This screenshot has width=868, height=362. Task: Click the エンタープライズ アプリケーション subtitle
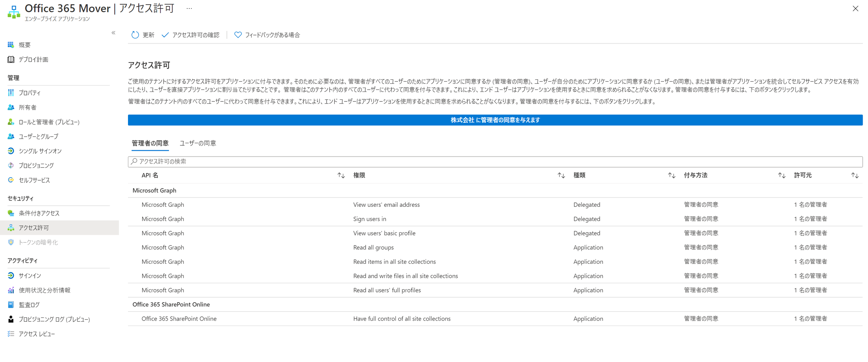57,19
